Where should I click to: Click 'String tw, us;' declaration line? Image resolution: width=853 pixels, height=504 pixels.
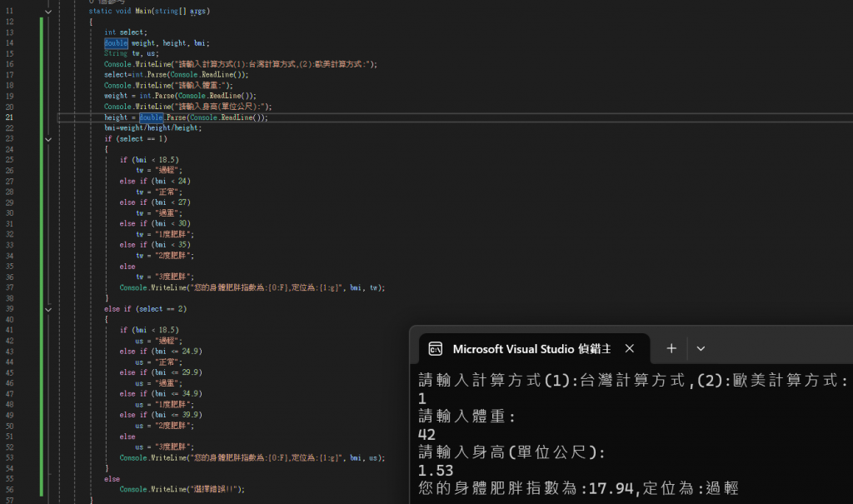[x=131, y=53]
